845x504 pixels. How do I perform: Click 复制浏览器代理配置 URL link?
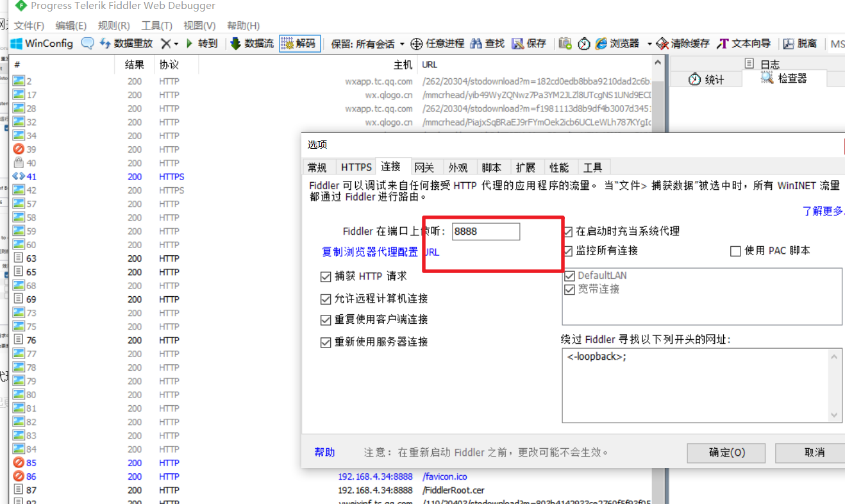tap(381, 252)
